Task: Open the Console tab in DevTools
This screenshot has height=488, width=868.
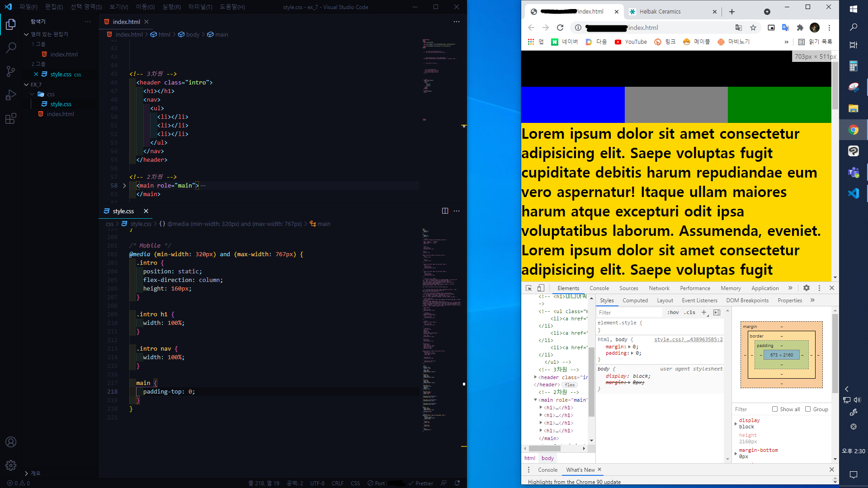Action: click(x=599, y=288)
